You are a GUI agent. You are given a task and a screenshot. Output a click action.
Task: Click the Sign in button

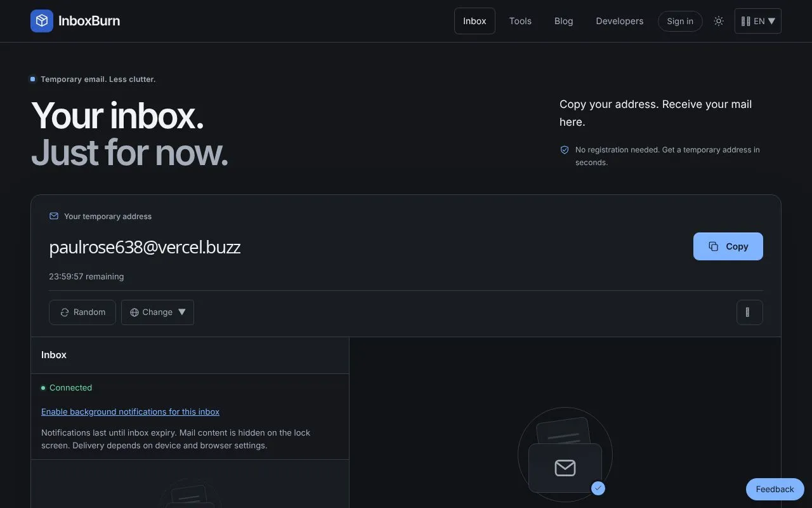pos(680,21)
